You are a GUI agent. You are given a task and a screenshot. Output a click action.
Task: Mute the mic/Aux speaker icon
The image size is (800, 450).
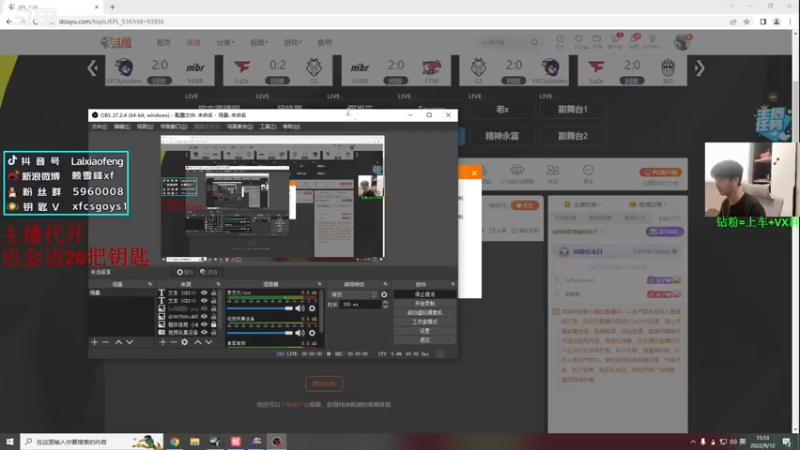[x=300, y=308]
